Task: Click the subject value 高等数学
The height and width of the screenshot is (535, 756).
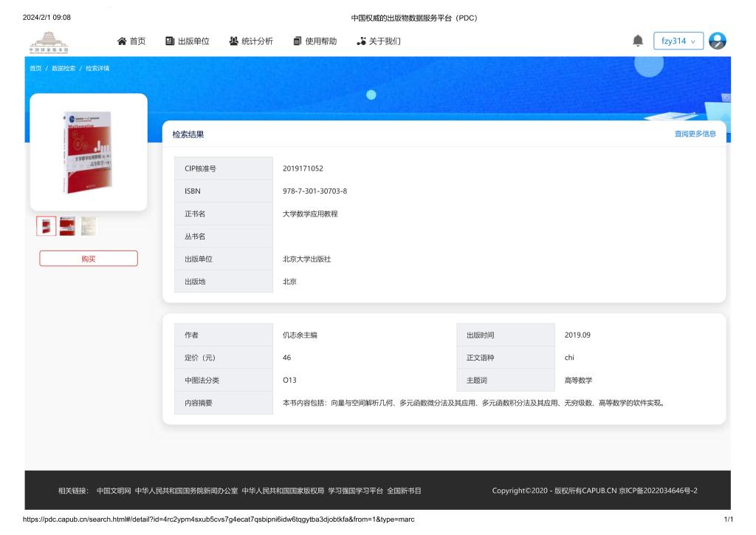Action: coord(579,381)
